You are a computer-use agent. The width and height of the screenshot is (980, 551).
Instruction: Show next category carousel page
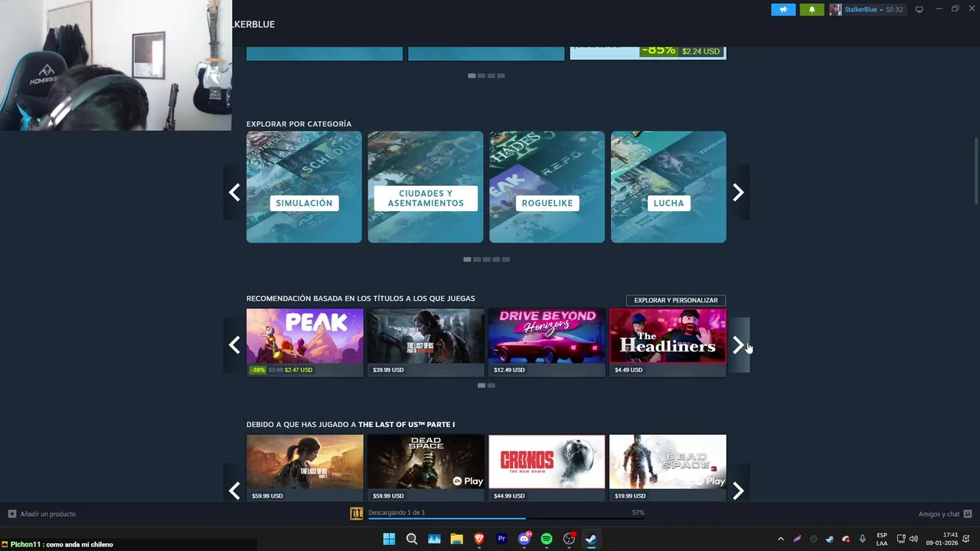pos(738,192)
